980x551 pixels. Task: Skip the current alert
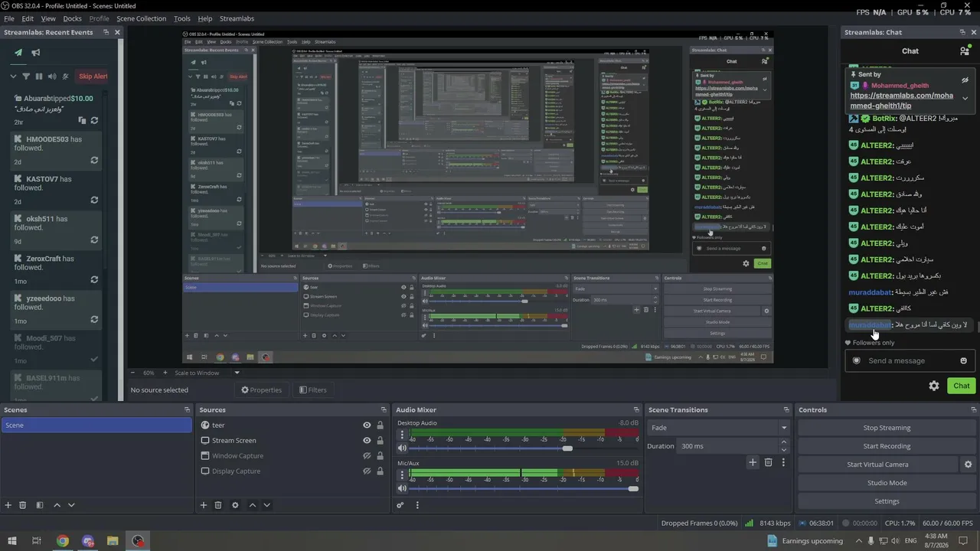(x=93, y=77)
